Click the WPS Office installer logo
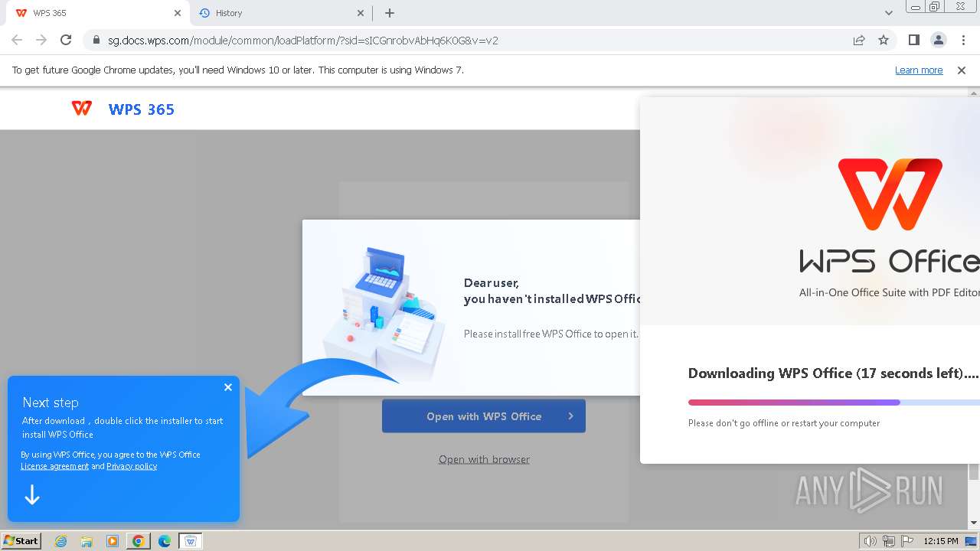 890,194
